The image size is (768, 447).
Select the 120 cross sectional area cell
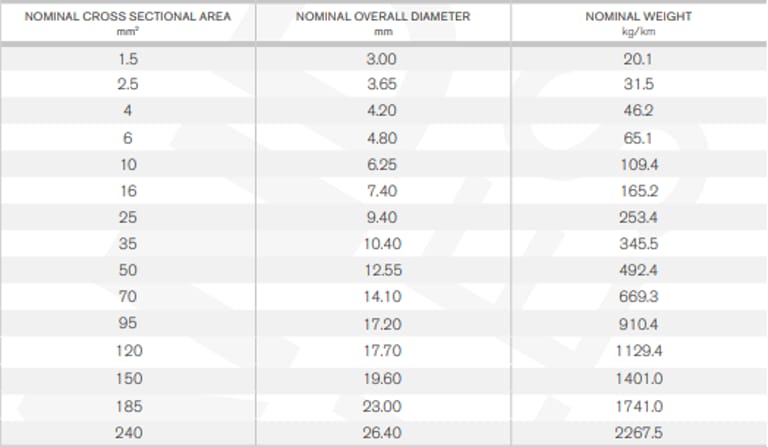(x=128, y=351)
